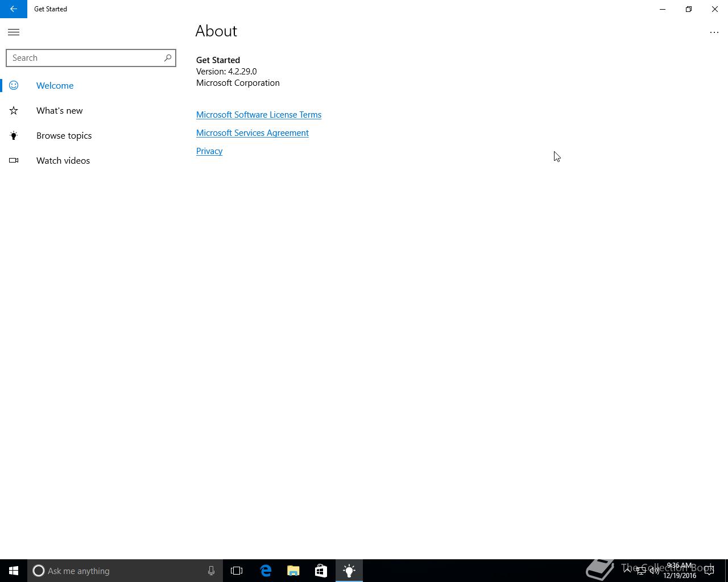The image size is (728, 582).
Task: Click the Browse topics lightbulb icon
Action: 14,135
